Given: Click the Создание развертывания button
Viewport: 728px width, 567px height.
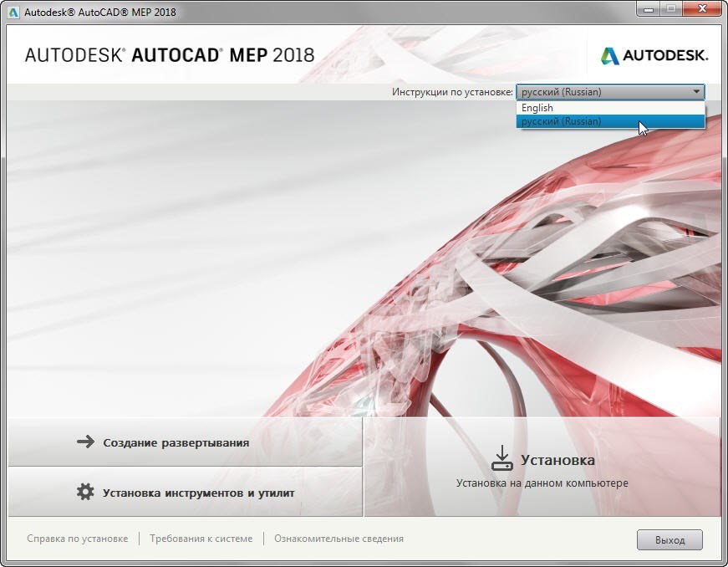Looking at the screenshot, I should click(x=185, y=442).
